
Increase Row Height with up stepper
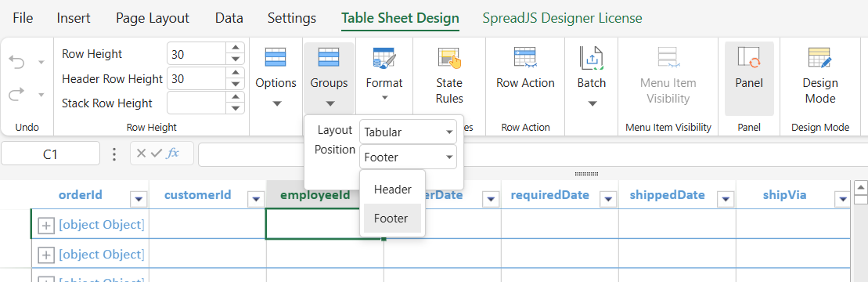(236, 49)
